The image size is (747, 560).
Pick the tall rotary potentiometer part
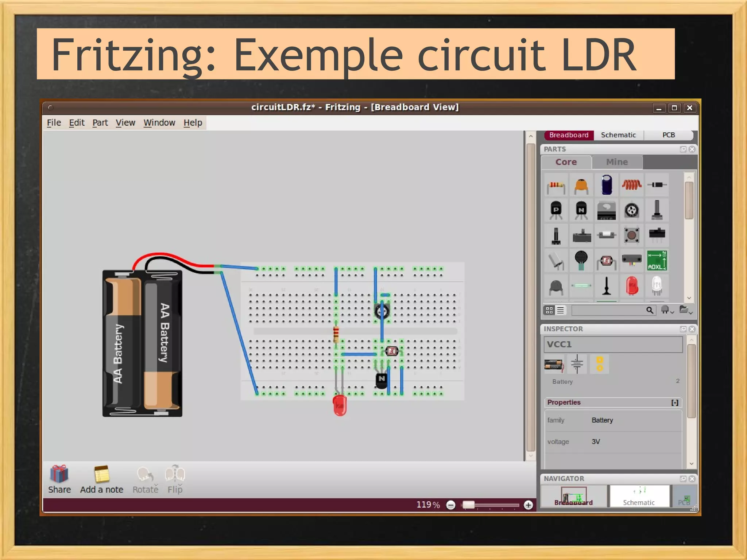click(x=657, y=210)
